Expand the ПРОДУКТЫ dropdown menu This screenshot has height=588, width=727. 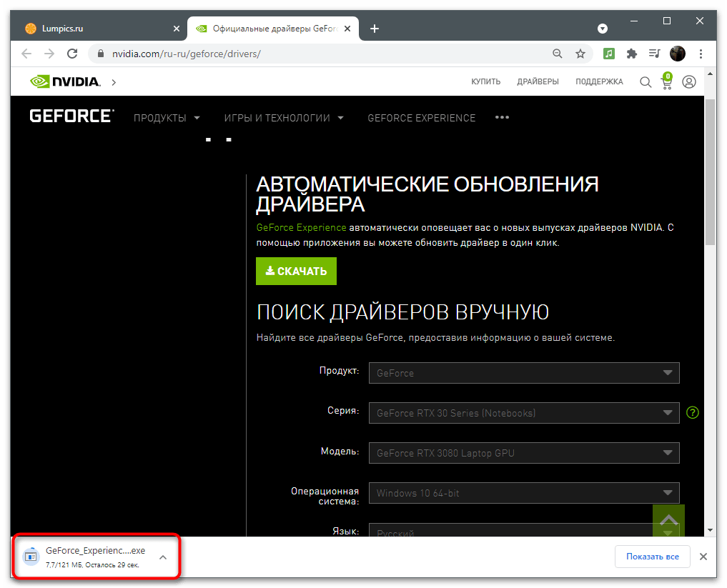167,118
